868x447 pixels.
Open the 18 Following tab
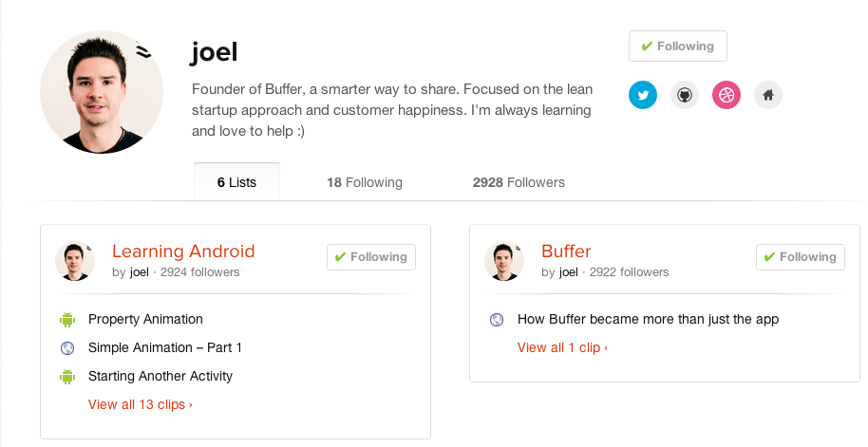pos(365,182)
